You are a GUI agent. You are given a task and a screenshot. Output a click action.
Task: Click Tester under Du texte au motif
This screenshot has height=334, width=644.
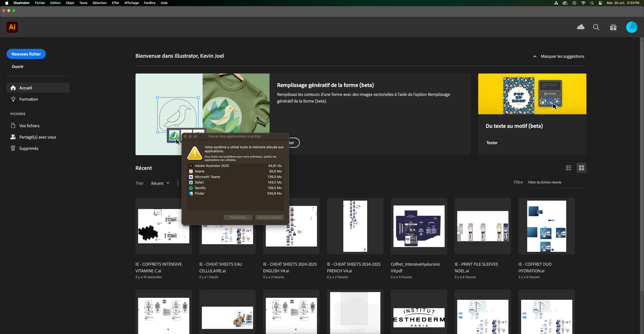tap(492, 143)
